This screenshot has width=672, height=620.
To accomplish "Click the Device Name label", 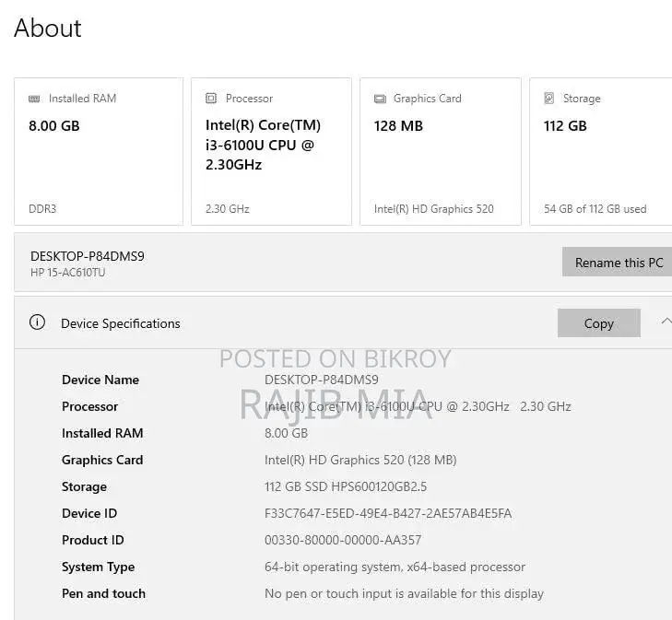I will click(x=100, y=380).
